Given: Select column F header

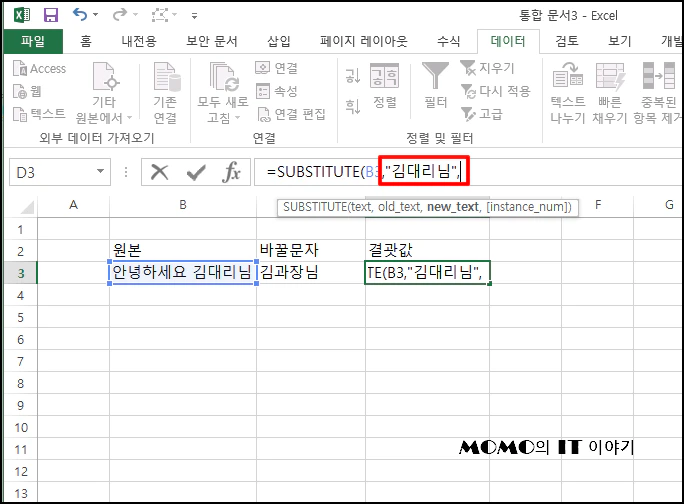Looking at the screenshot, I should coord(598,205).
